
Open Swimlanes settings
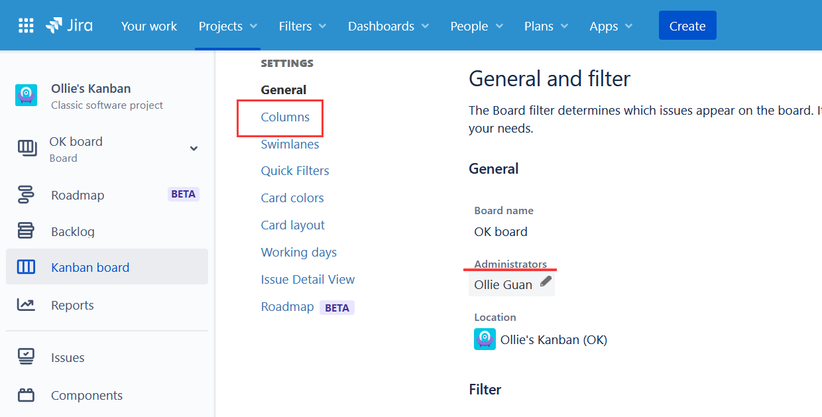(x=290, y=144)
